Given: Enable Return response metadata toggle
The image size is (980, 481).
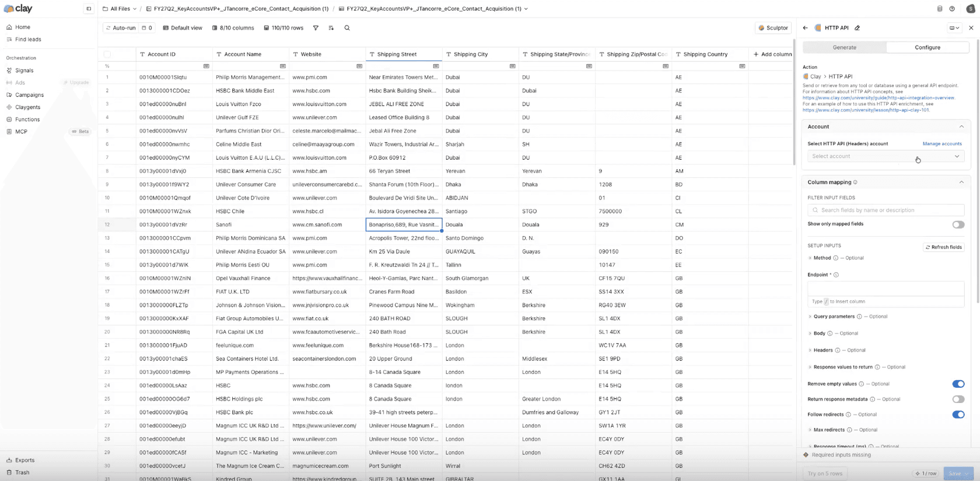Looking at the screenshot, I should pos(958,399).
